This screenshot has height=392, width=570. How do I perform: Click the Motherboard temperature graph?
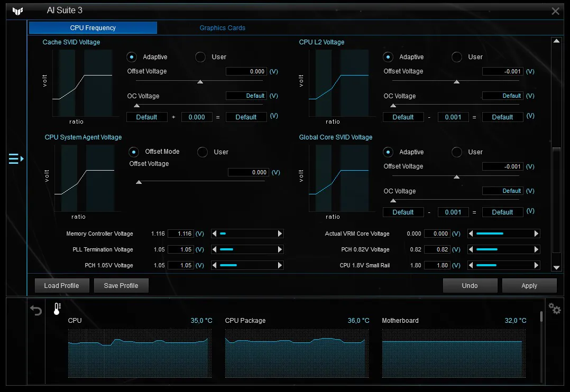click(454, 353)
